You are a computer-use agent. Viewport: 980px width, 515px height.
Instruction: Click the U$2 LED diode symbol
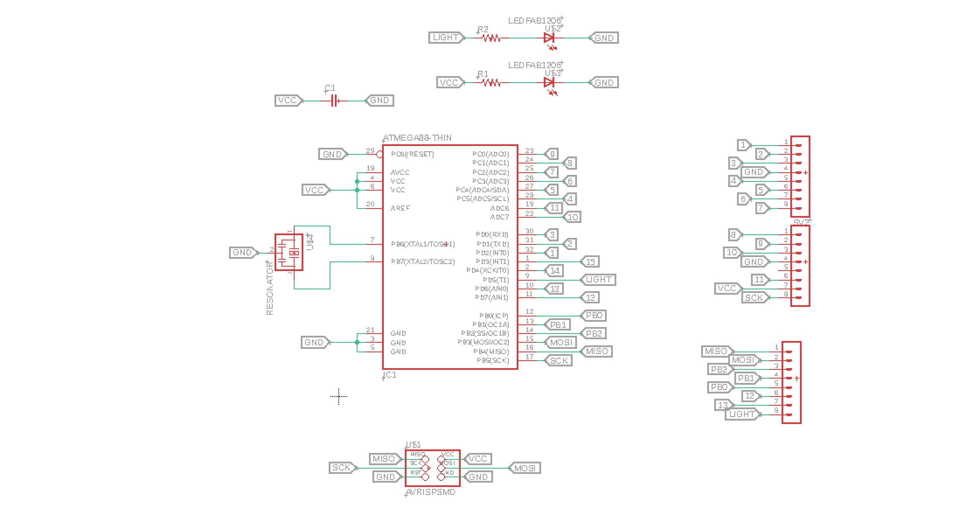[549, 38]
